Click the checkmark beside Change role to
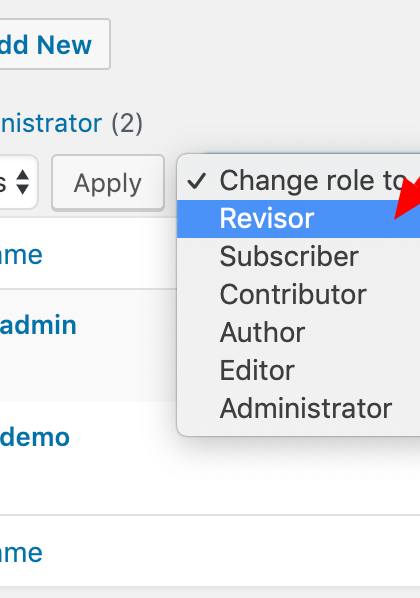Viewport: 420px width, 598px height. click(x=196, y=181)
